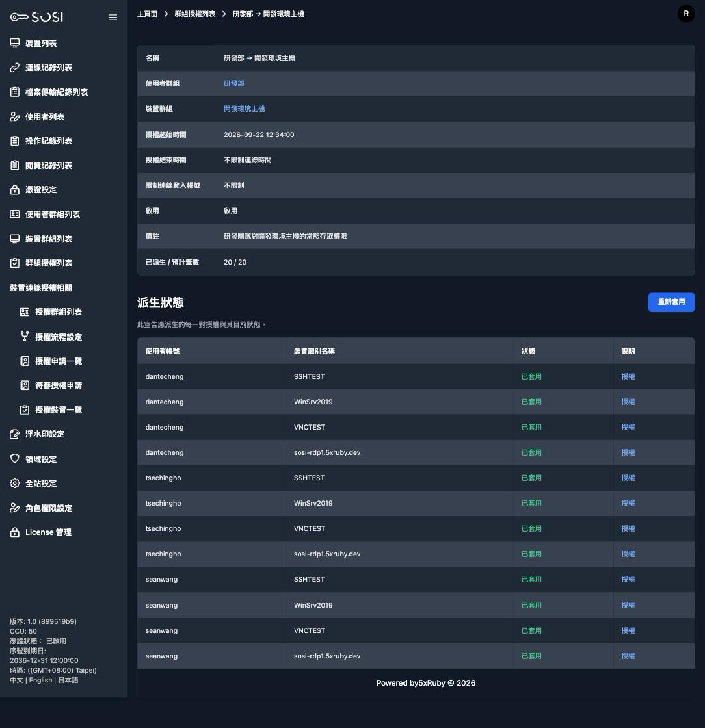
Task: Click the link icon beside 連線紀錄列表
Action: pyautogui.click(x=15, y=68)
